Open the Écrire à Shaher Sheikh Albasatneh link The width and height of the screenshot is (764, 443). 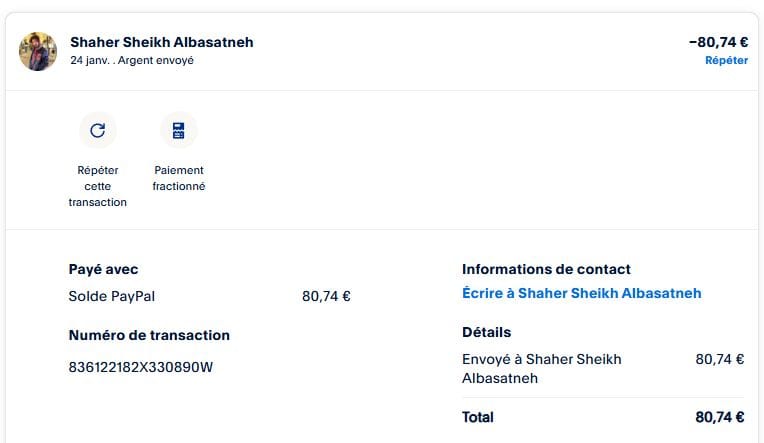click(x=581, y=293)
